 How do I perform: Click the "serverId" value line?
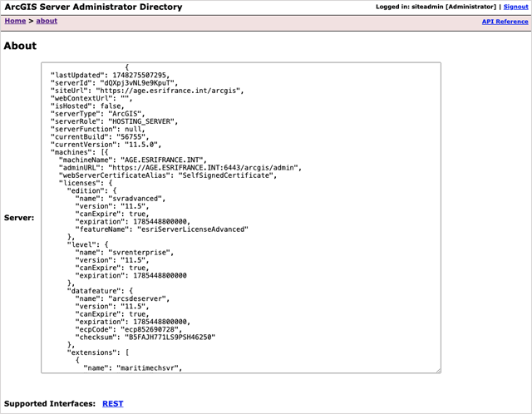(x=115, y=83)
